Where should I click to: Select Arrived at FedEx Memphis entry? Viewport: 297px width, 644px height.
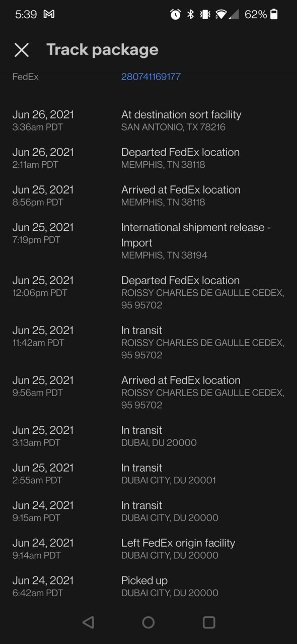tap(148, 196)
